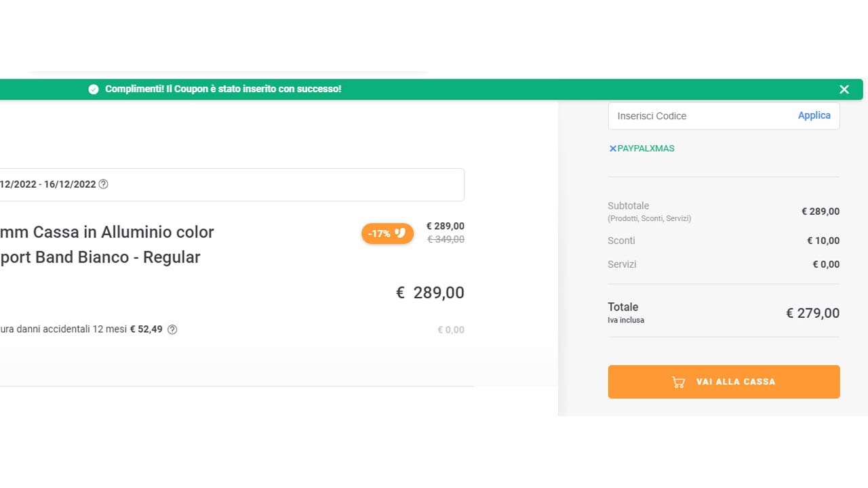Click the PAYPALXMAS coupon label
The image size is (868, 488).
pos(645,148)
